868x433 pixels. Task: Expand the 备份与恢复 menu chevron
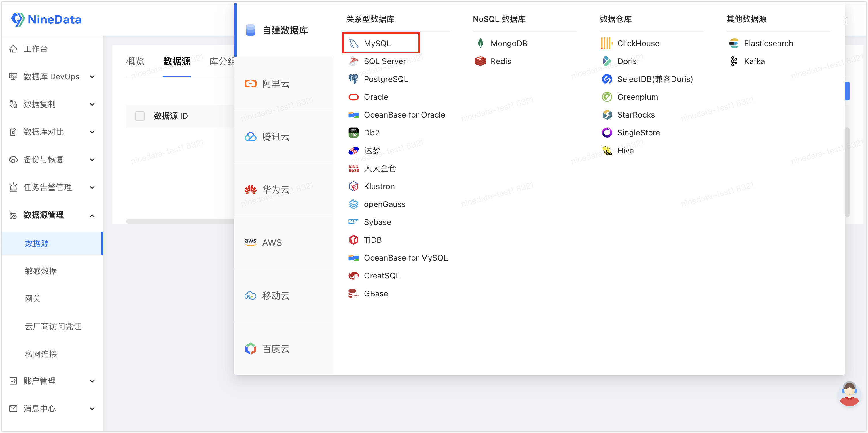pyautogui.click(x=92, y=160)
